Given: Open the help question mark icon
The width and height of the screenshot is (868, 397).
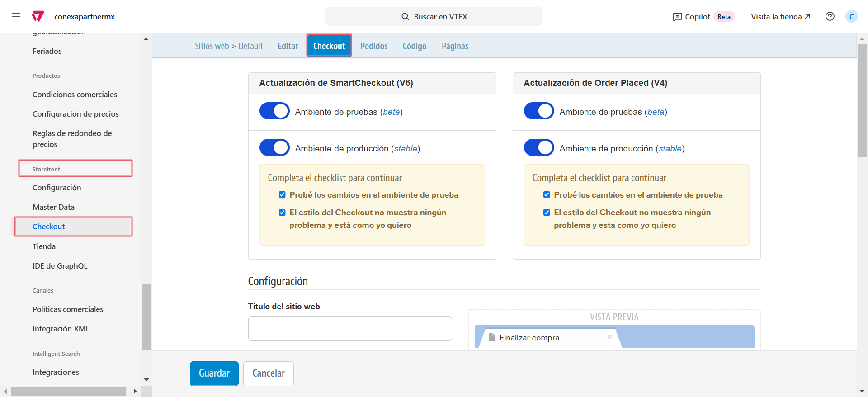Looking at the screenshot, I should (830, 17).
